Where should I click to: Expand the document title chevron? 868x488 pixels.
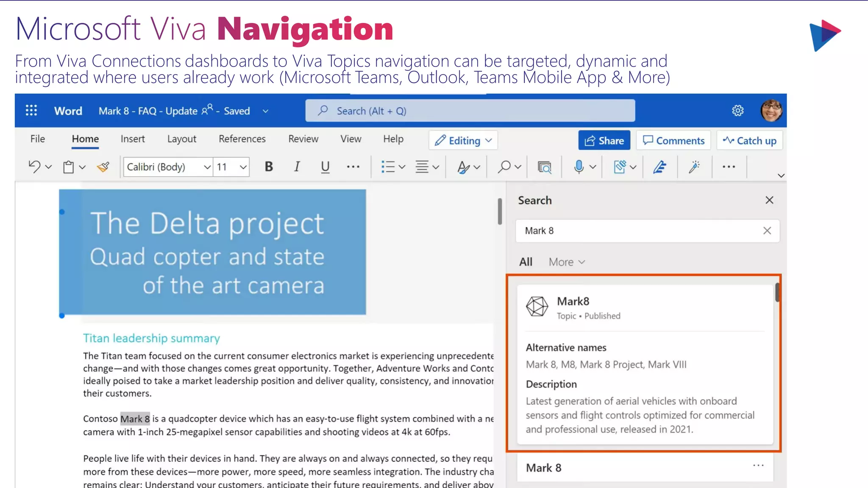point(265,111)
